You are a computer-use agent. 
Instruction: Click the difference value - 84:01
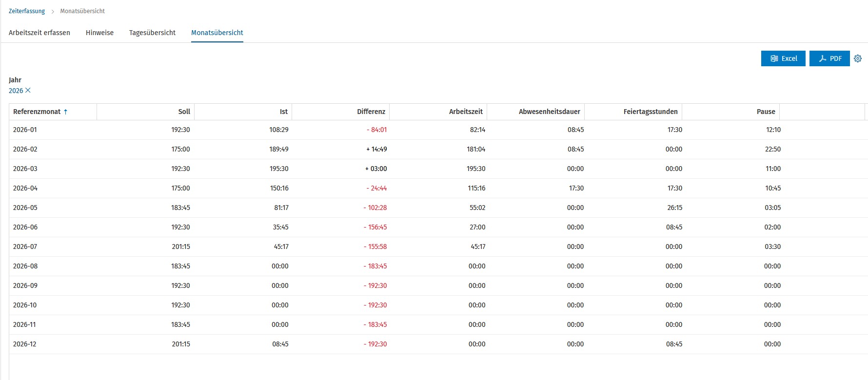376,130
